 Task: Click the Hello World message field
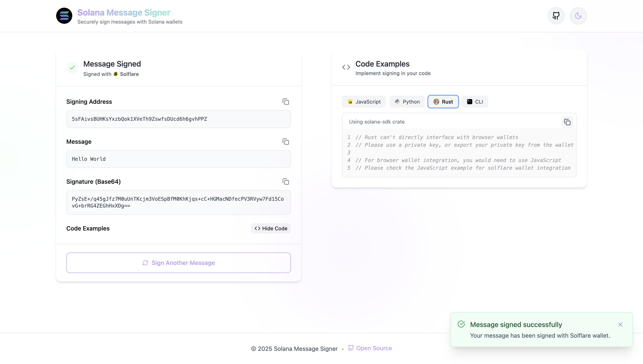178,159
